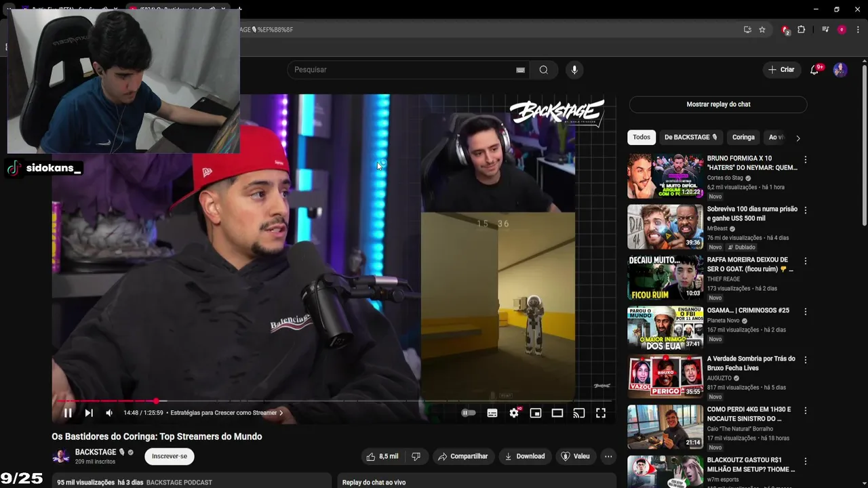Expand chapter 'Estratégias para Crescer como Streamer'
This screenshot has width=868, height=488.
tap(226, 413)
